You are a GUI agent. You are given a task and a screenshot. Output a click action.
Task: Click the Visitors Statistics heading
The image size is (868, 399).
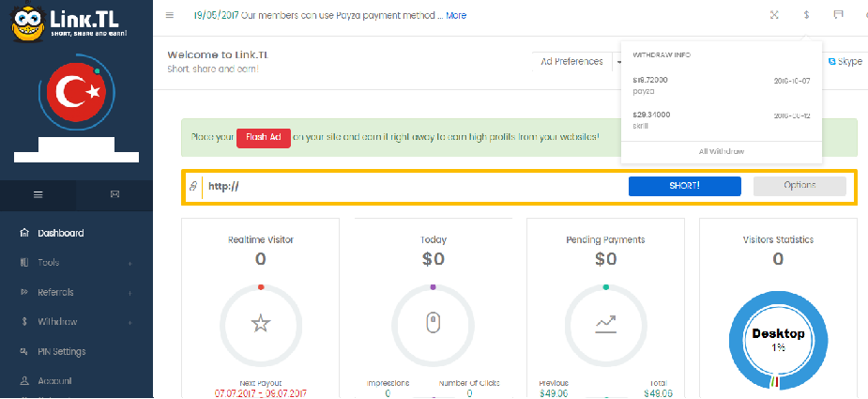[x=778, y=240]
